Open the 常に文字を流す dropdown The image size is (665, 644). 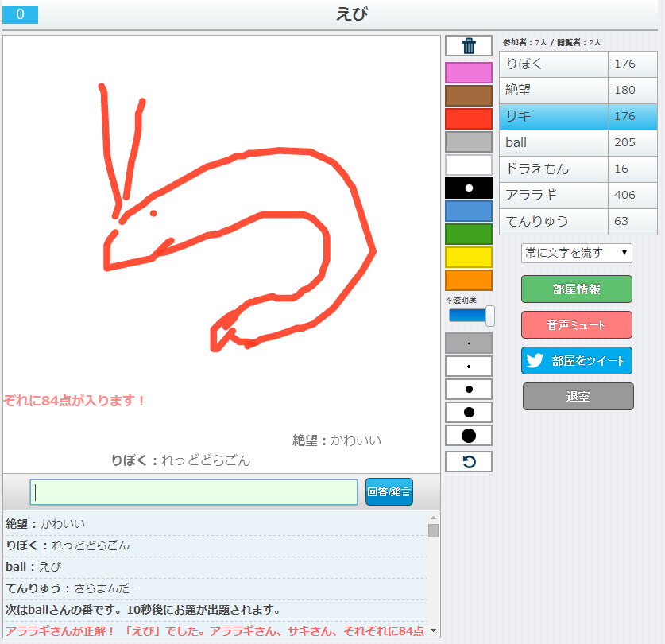[576, 253]
